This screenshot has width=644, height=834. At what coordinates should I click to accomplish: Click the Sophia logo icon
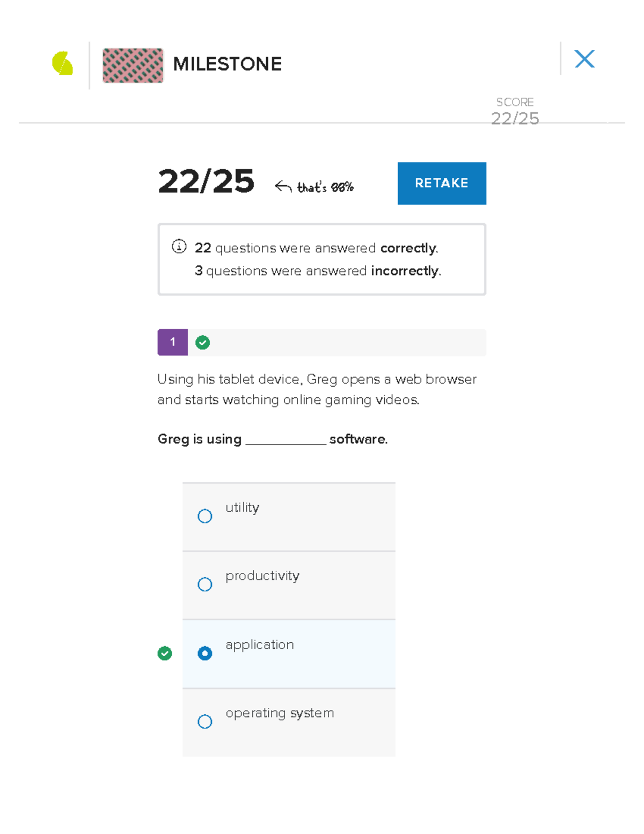point(62,63)
